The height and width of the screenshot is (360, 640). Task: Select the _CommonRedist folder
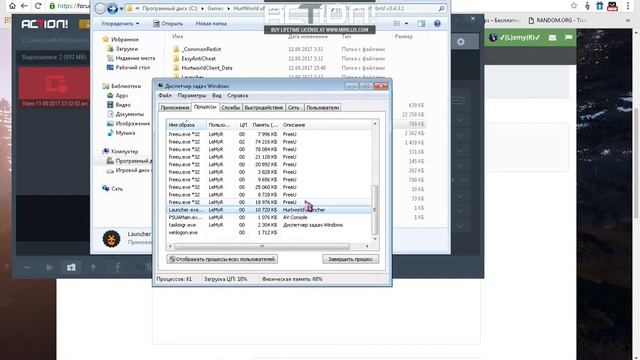tap(197, 49)
